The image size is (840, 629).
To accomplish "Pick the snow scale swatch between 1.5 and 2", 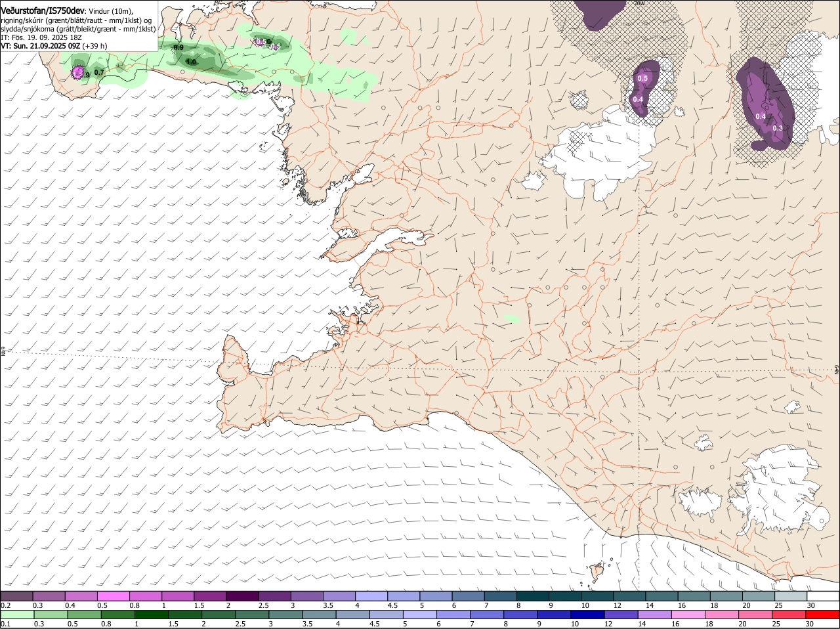I will point(210,596).
